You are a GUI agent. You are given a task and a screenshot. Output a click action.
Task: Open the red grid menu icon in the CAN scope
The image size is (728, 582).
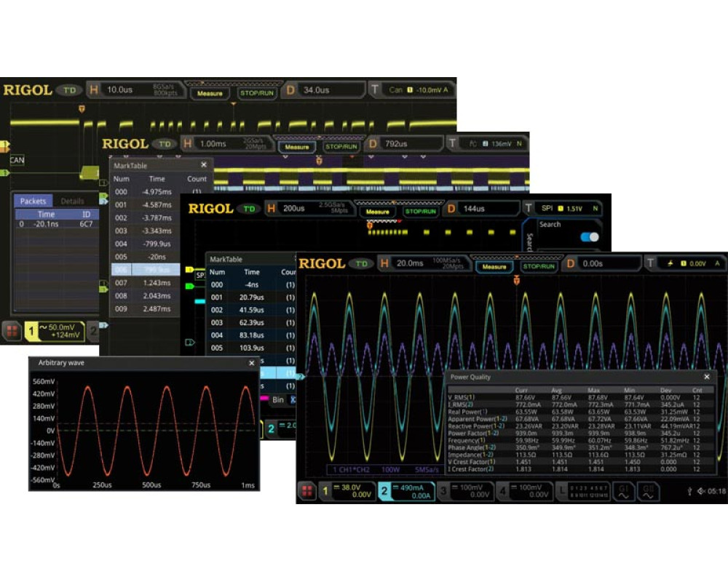coord(12,332)
